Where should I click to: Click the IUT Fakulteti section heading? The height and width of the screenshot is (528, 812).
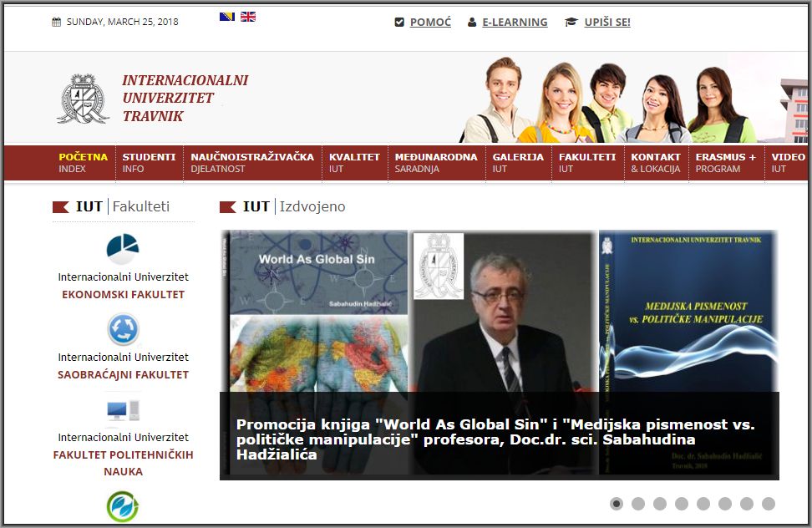coord(123,206)
